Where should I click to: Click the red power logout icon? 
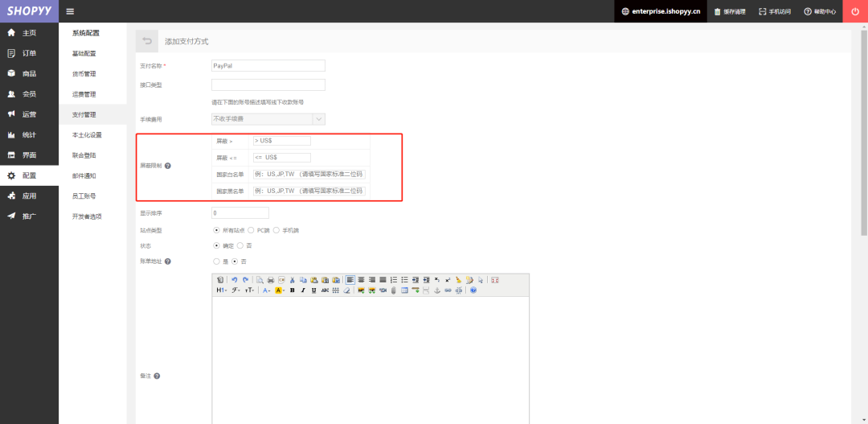pos(855,11)
